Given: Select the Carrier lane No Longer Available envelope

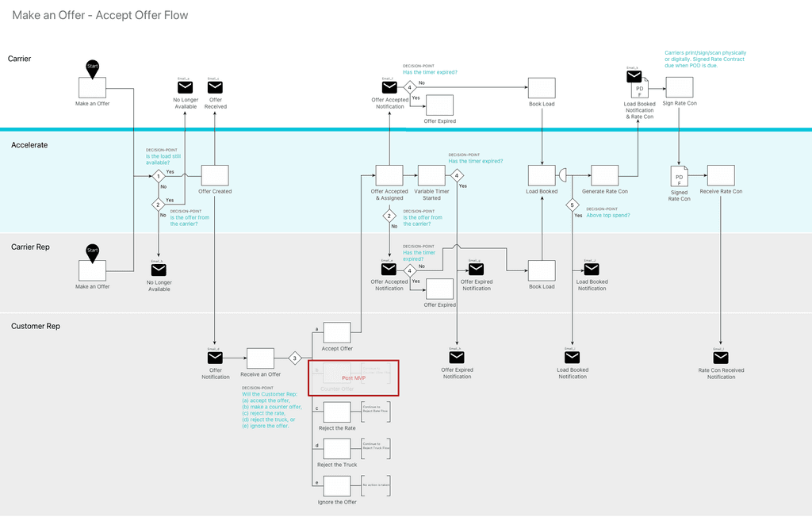Looking at the screenshot, I should point(185,87).
